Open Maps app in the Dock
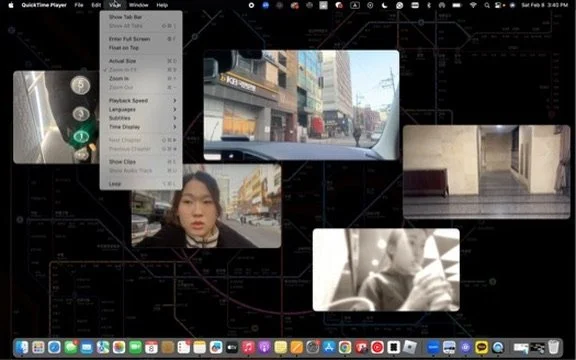Screen dimensions: 576x360 point(103,347)
